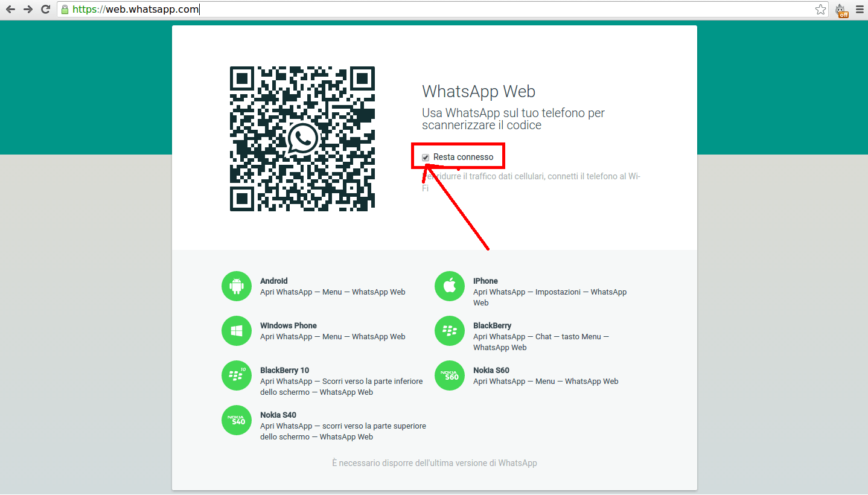Click the green padlock security icon
Image resolution: width=868 pixels, height=495 pixels.
65,10
